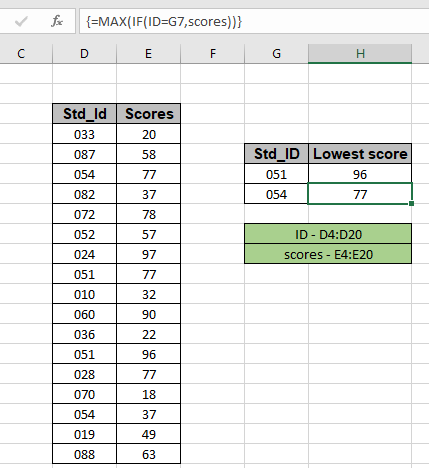Select column E header
Screen dimensions: 429x468
[148, 54]
